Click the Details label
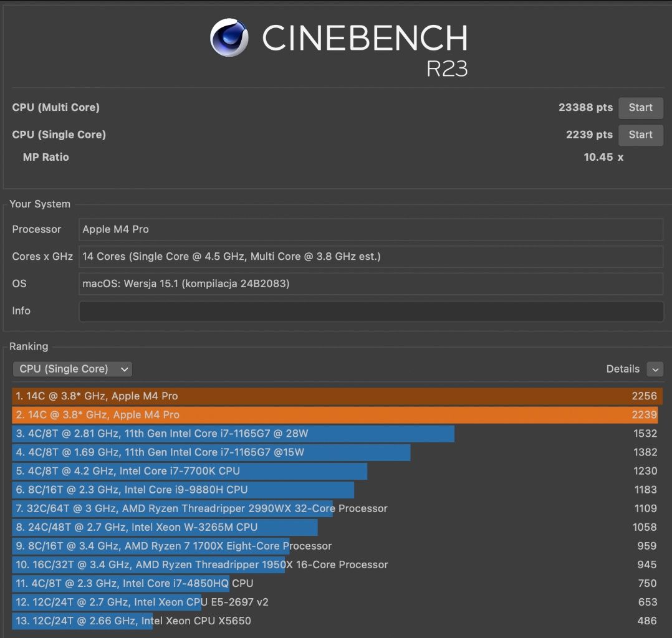Image resolution: width=672 pixels, height=638 pixels. click(623, 369)
